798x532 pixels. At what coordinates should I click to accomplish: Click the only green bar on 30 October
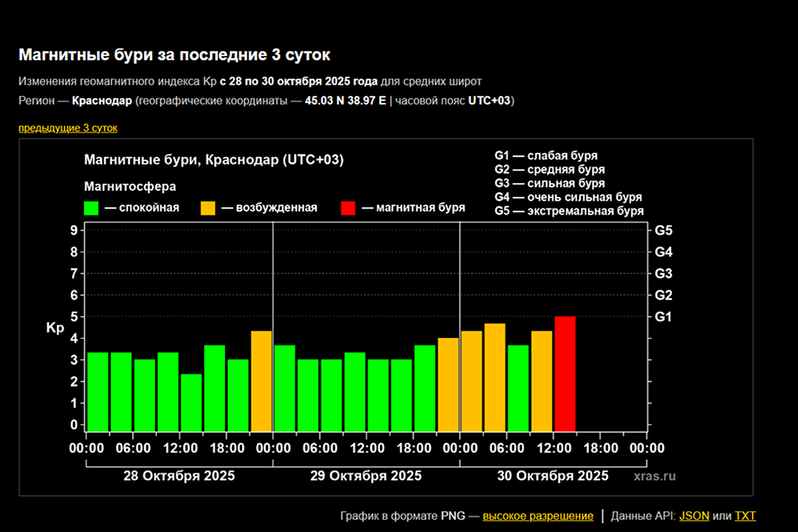(518, 388)
